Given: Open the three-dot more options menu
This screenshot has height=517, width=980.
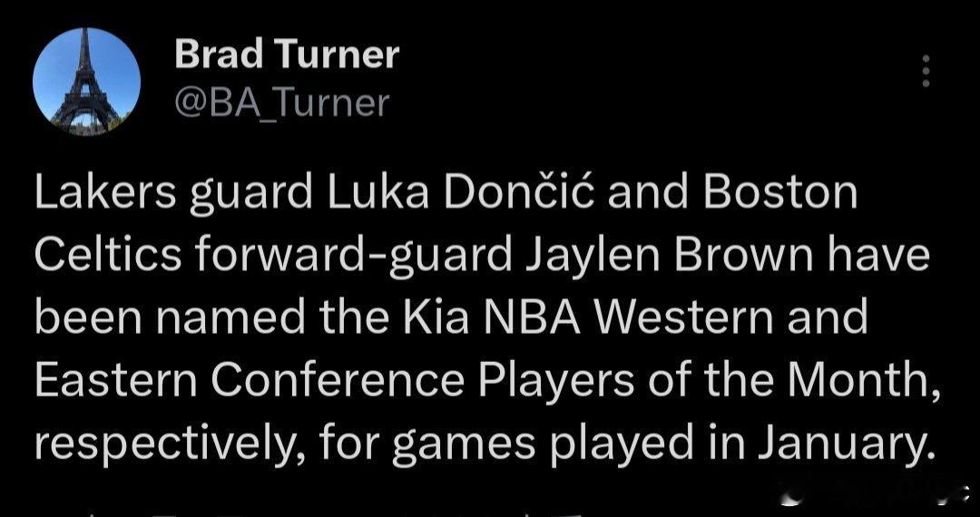Looking at the screenshot, I should tap(926, 72).
